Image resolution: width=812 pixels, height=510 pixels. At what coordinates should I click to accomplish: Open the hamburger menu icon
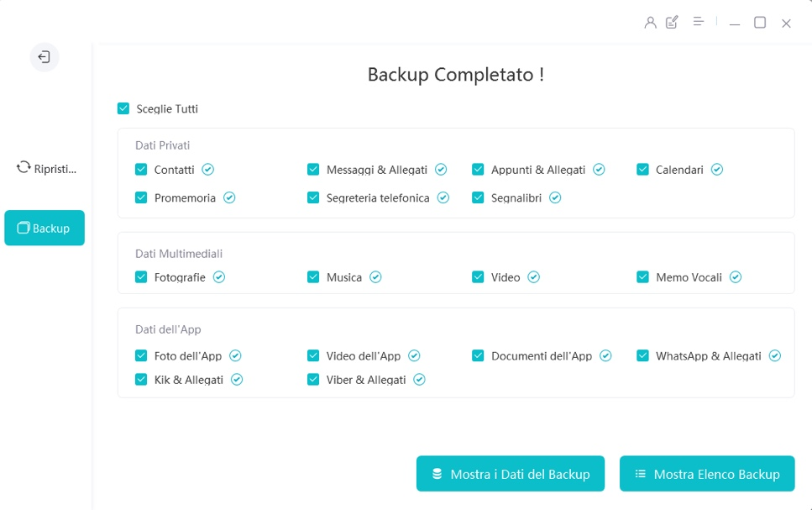pyautogui.click(x=698, y=22)
